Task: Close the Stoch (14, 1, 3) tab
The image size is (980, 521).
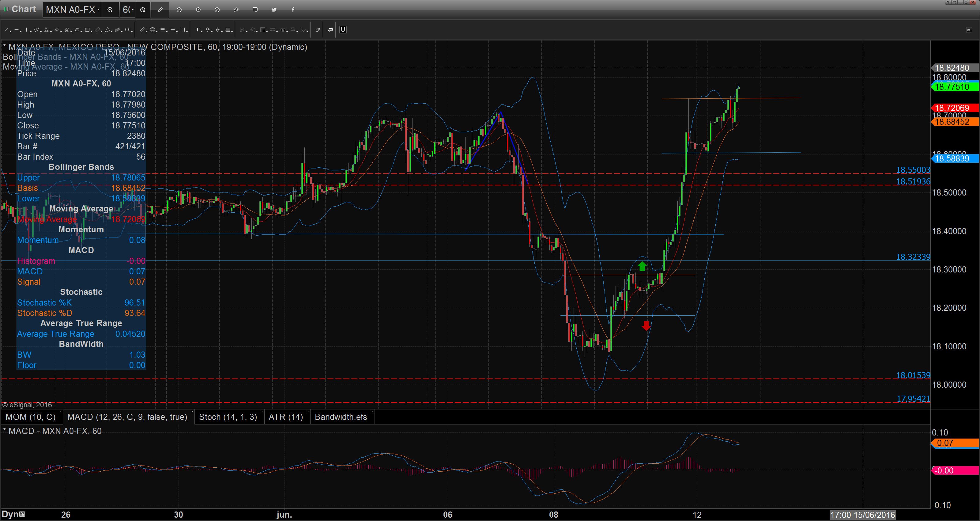Action: click(x=262, y=412)
